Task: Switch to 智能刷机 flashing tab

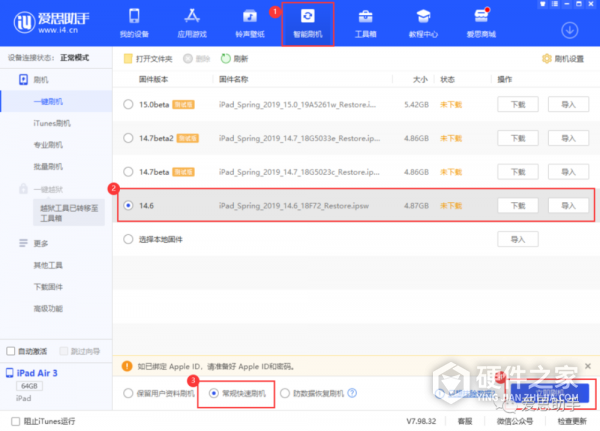Action: coord(308,24)
